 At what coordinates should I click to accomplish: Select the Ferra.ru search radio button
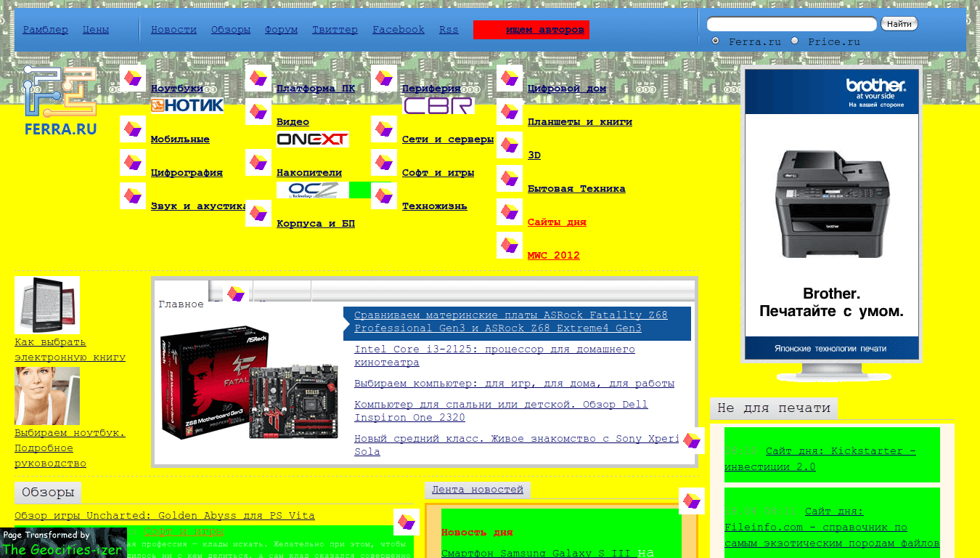[716, 41]
